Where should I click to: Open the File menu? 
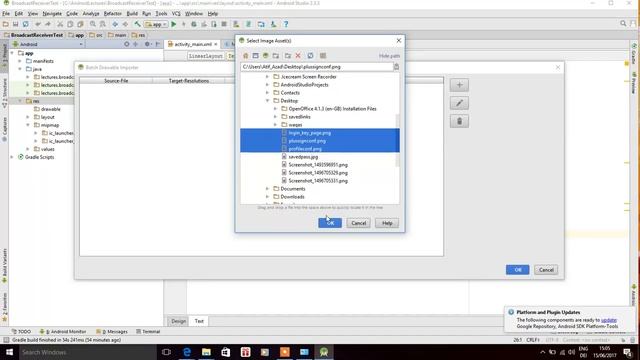[x=6, y=13]
